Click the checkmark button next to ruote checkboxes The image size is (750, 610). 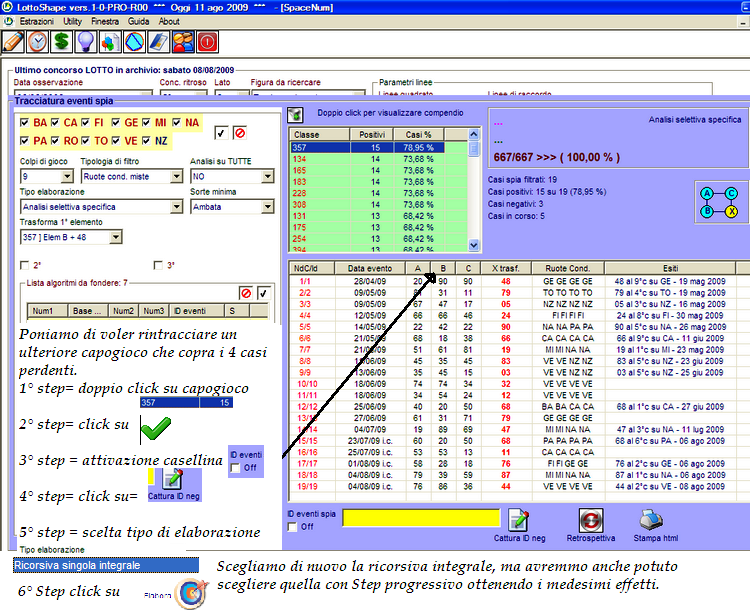pyautogui.click(x=221, y=133)
